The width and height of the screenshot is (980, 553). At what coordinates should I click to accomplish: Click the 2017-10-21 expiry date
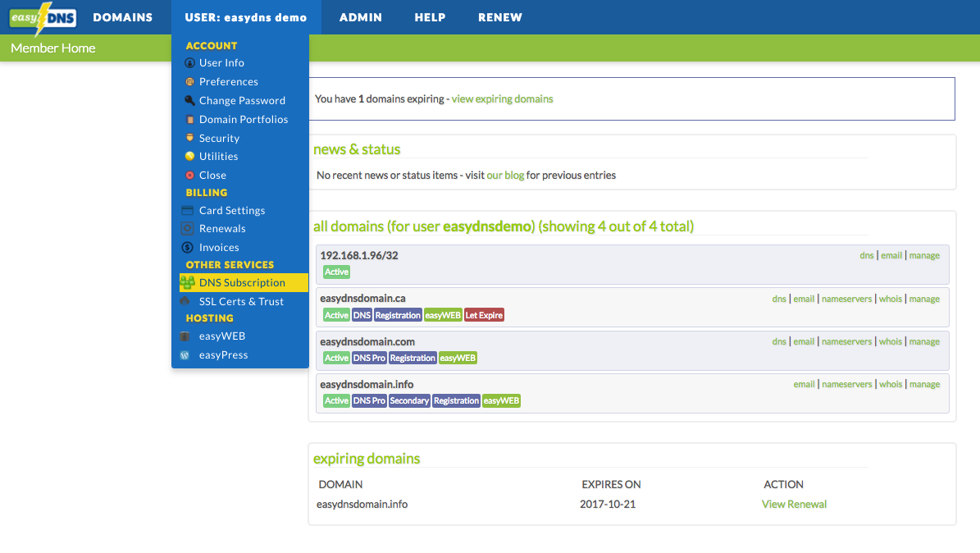pos(608,505)
